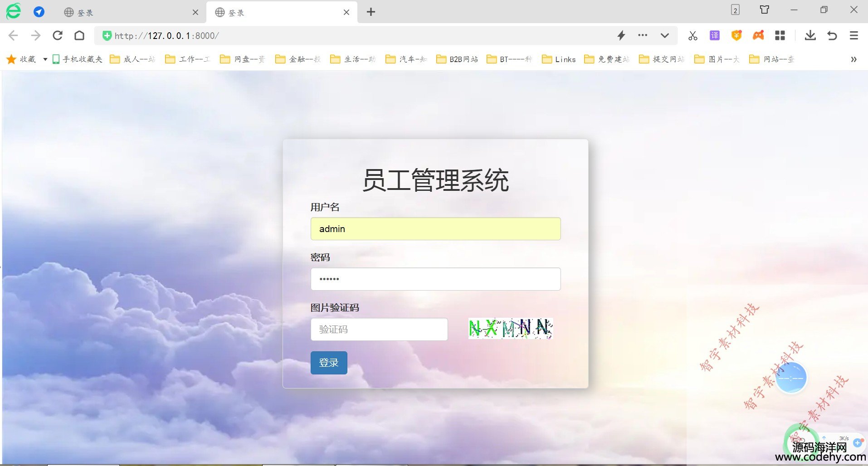
Task: Open the four-squares apps grid icon
Action: click(x=780, y=35)
